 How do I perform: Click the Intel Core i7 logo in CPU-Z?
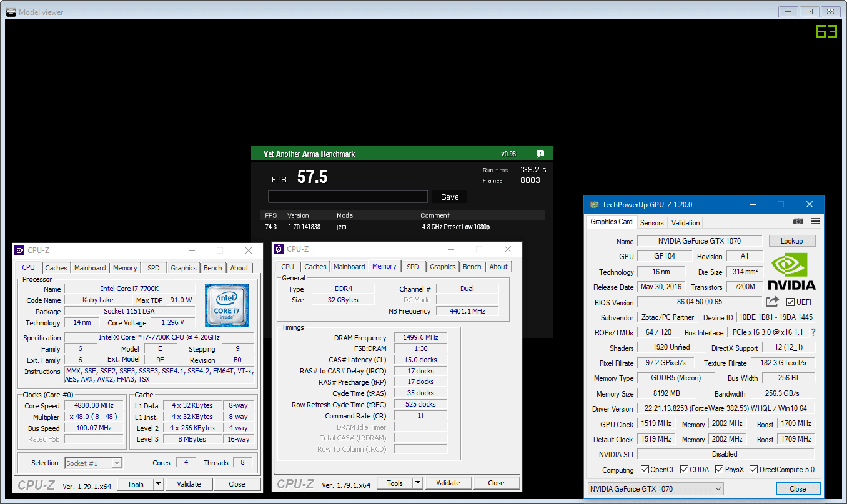pos(227,305)
